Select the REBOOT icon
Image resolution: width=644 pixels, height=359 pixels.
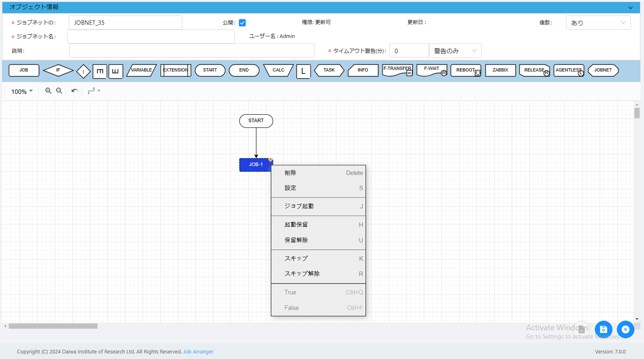[465, 70]
